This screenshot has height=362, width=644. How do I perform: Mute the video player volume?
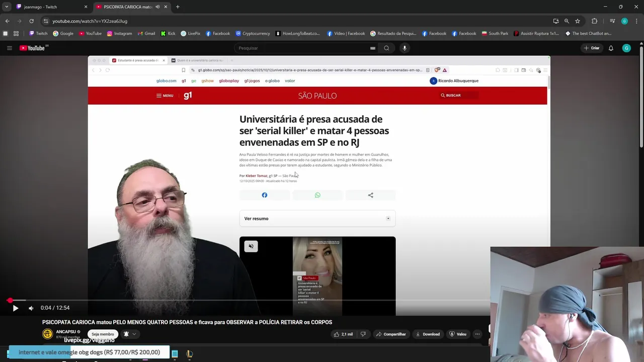click(31, 308)
